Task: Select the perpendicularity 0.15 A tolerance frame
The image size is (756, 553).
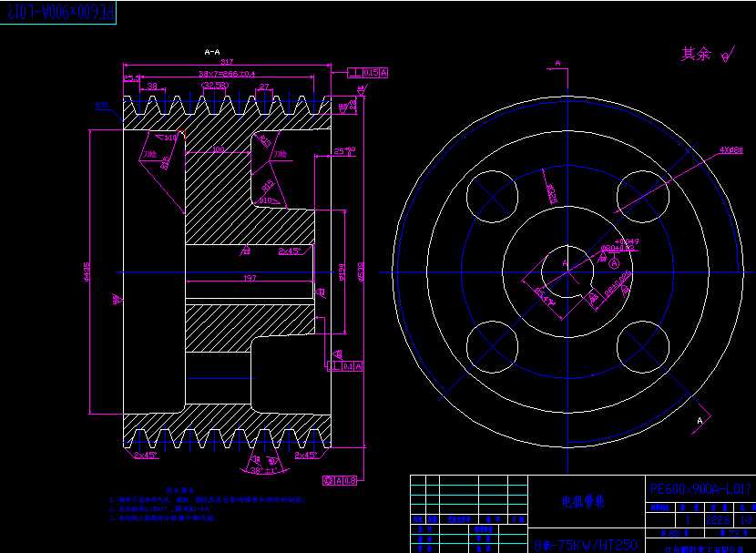Action: [368, 73]
